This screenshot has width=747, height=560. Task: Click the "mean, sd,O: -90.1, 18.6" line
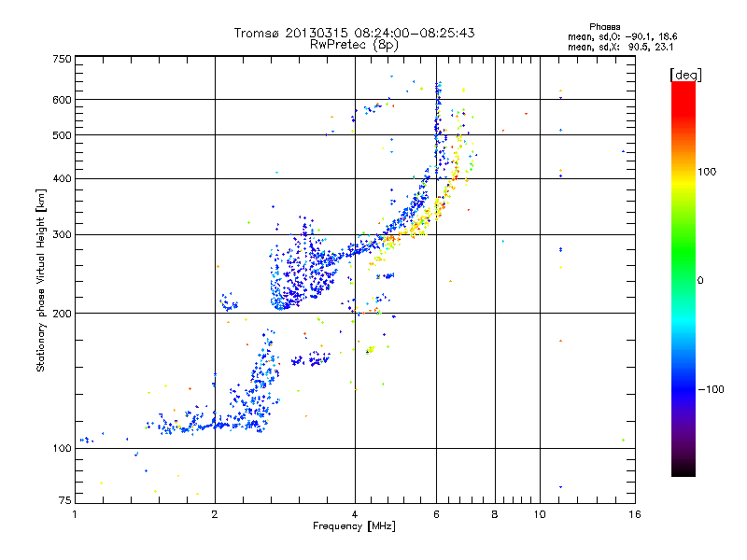pyautogui.click(x=622, y=36)
